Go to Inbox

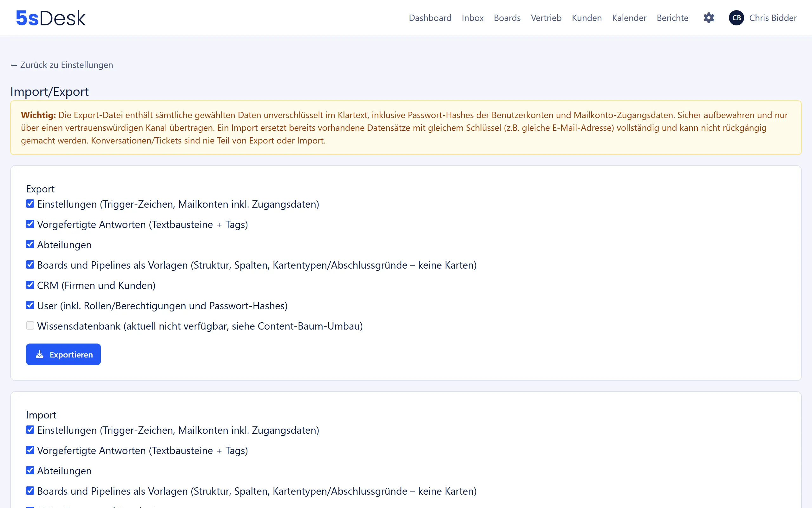tap(472, 18)
